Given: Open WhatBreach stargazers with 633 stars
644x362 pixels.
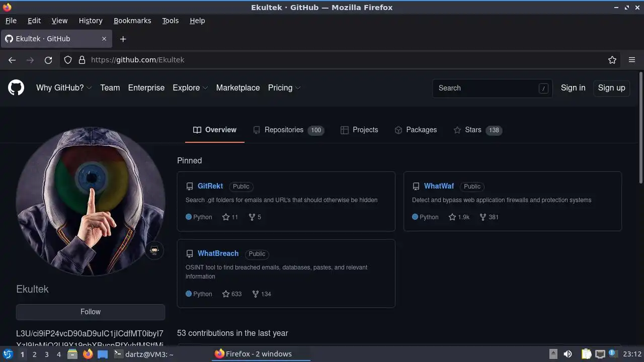Looking at the screenshot, I should pyautogui.click(x=232, y=294).
